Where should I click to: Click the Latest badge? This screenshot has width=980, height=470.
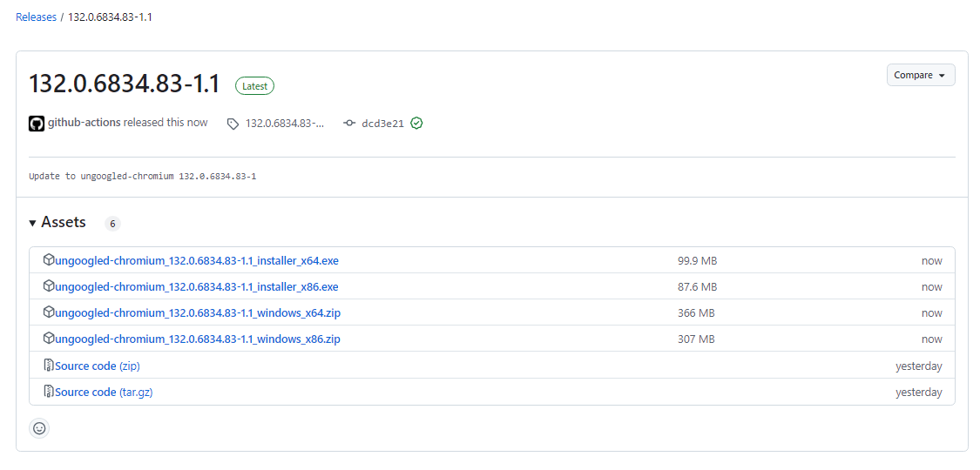click(x=254, y=86)
